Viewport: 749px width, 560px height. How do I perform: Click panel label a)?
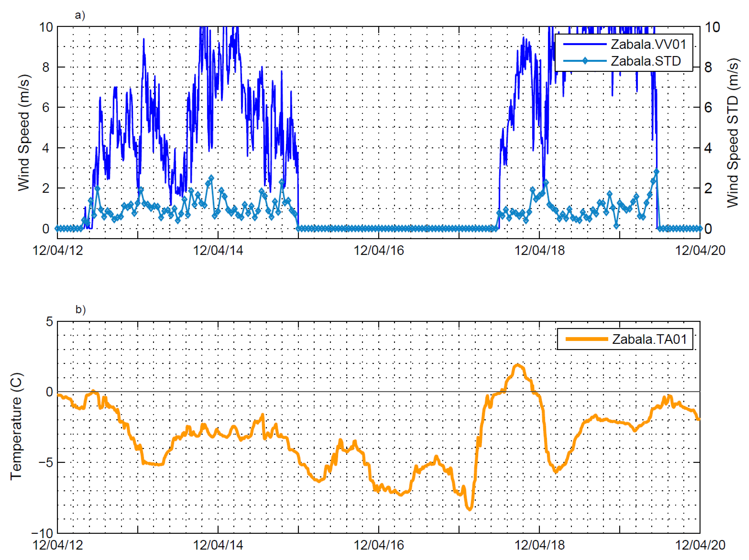(x=80, y=15)
